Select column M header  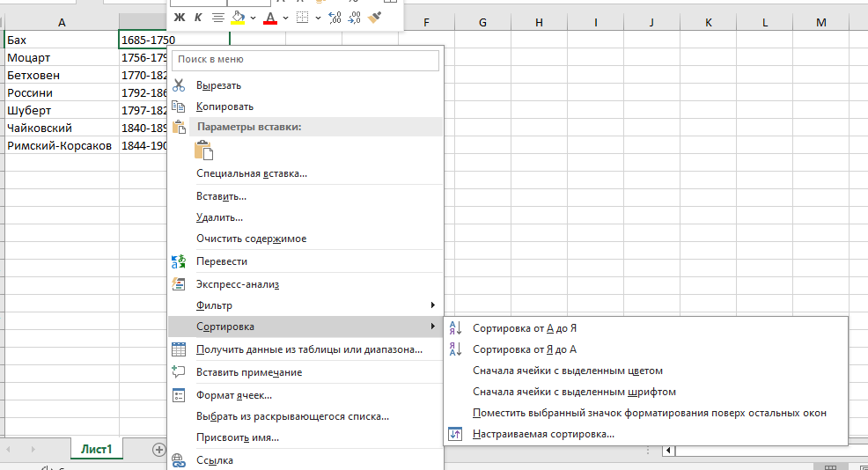click(x=821, y=22)
